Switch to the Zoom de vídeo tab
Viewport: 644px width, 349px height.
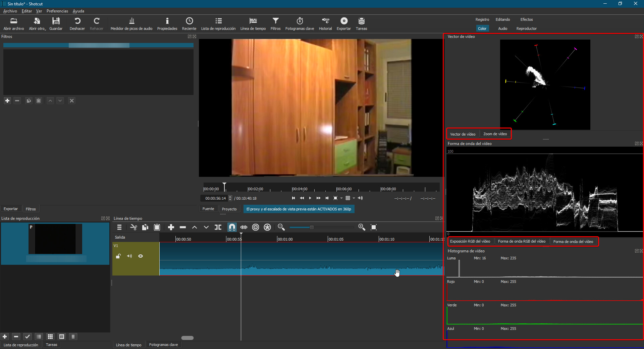(x=495, y=134)
